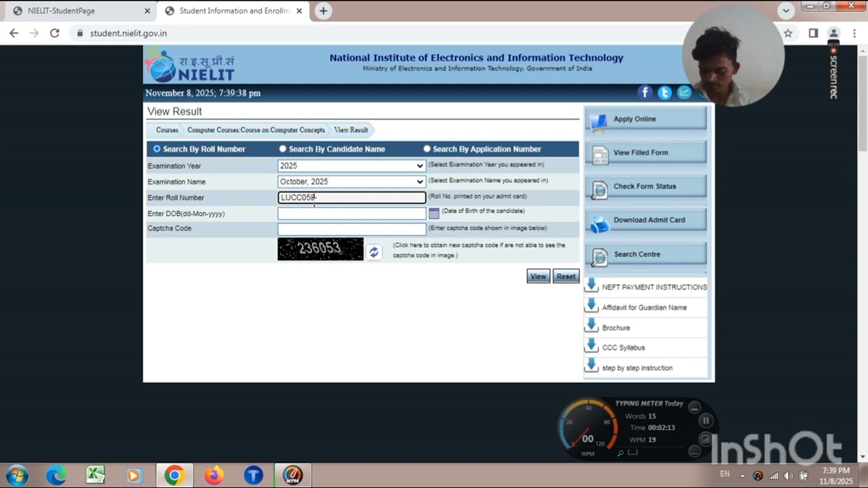Viewport: 868px width, 488px height.
Task: Open View Filled Form in sidebar
Action: (646, 152)
